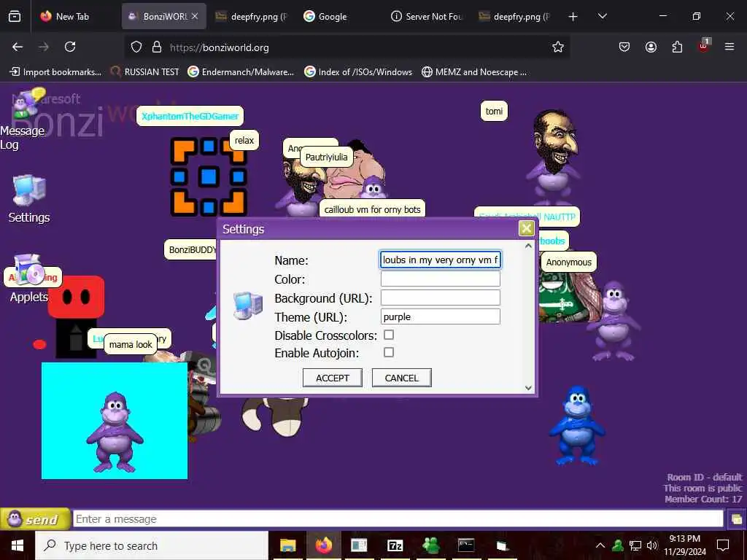Open the Settings desktop icon
Viewport: 747px width, 560px height.
tap(28, 199)
